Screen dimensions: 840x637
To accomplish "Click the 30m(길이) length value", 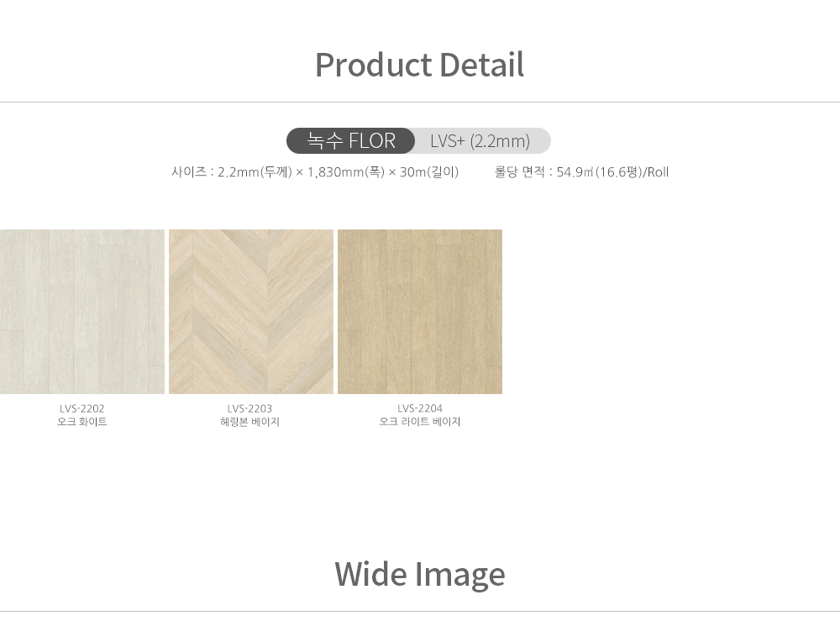I will point(429,172).
